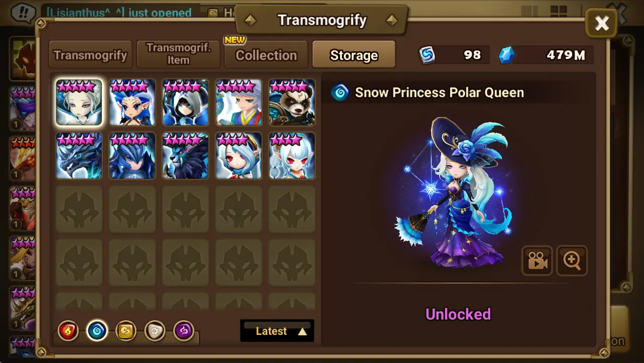The width and height of the screenshot is (644, 363).
Task: Open the Latest sort dropdown
Action: pos(277,331)
